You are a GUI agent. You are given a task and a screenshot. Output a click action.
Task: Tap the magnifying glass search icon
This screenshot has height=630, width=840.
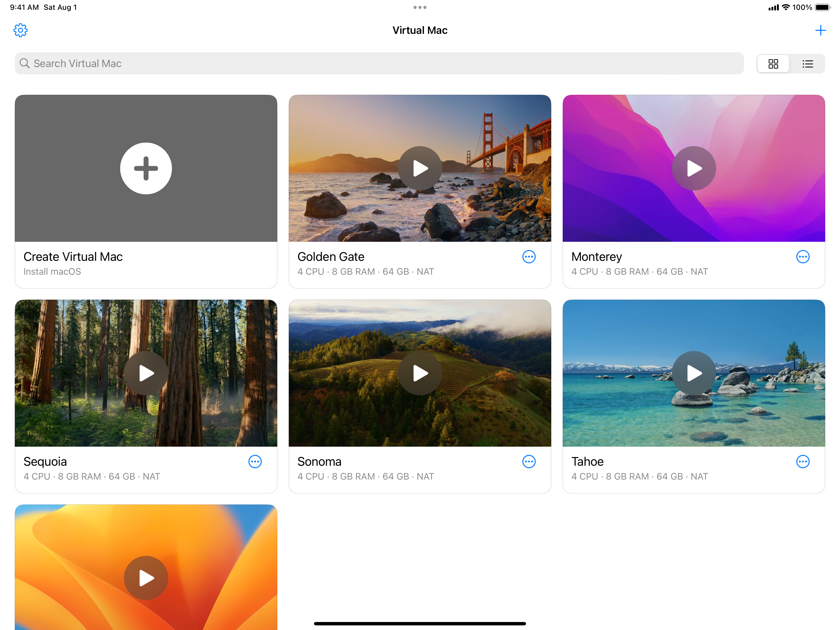point(25,63)
